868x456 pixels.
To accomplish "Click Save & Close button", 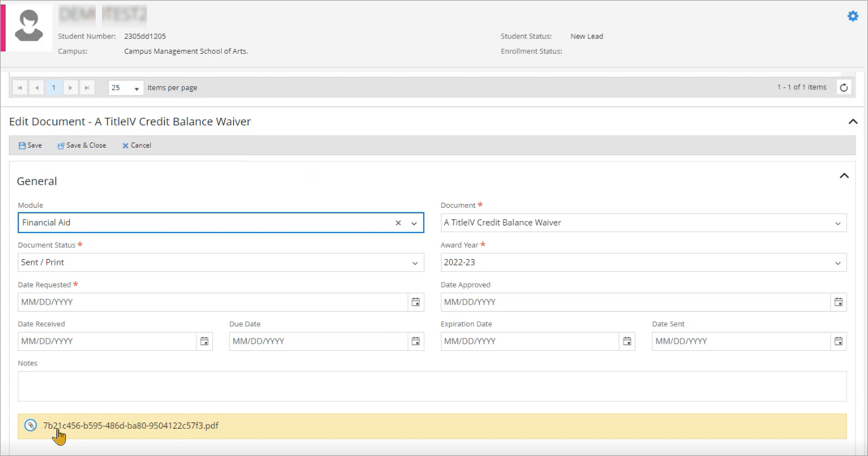I will point(82,146).
